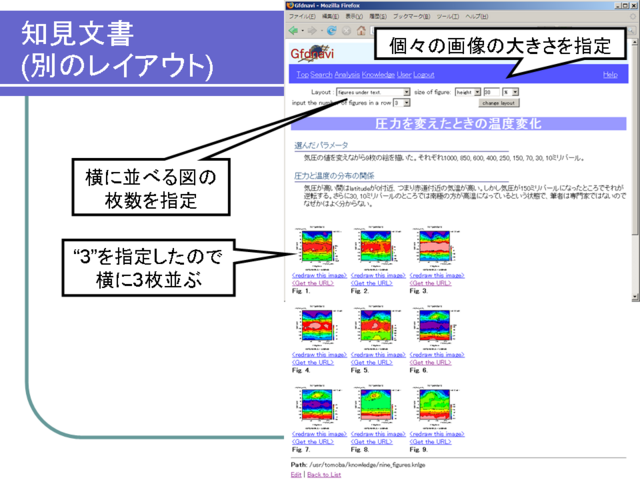Expand the size of figure 'height' dropdown
640x480 pixels.
tap(468, 92)
